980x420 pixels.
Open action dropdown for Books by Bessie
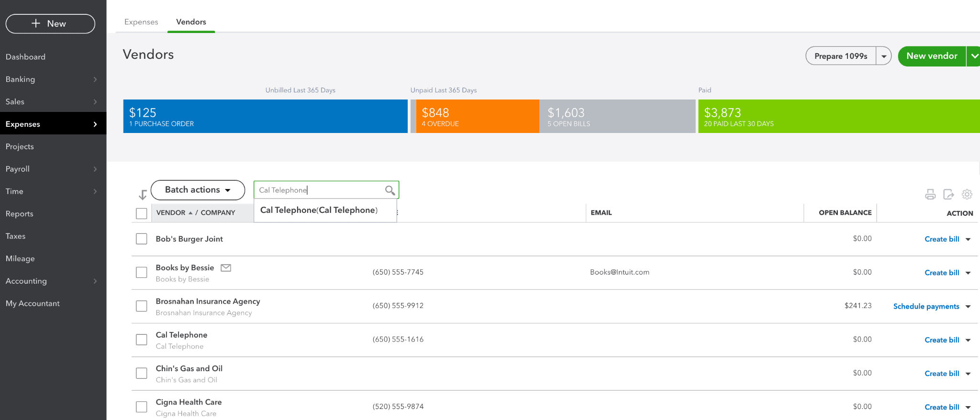968,273
